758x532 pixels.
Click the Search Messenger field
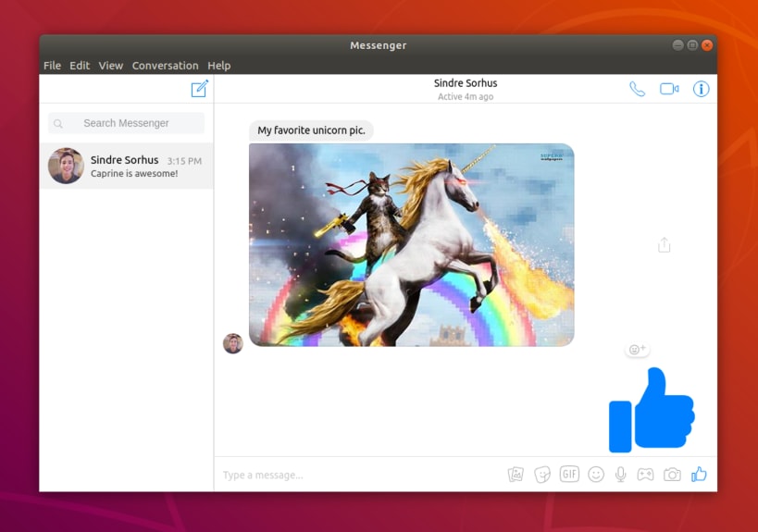(x=126, y=123)
